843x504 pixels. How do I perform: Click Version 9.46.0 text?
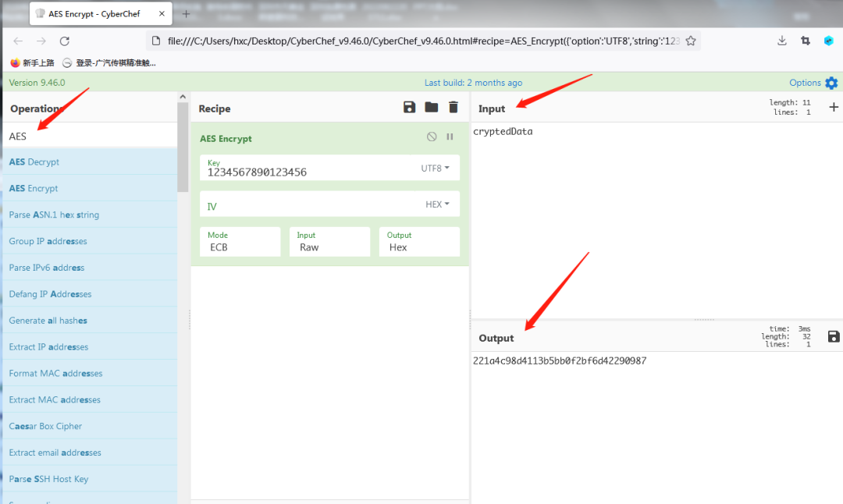37,83
